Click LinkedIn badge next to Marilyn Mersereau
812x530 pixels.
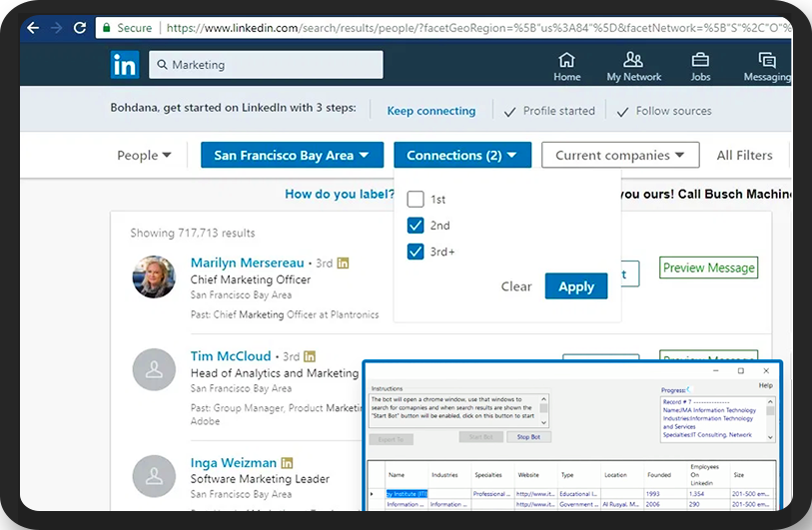pos(343,263)
